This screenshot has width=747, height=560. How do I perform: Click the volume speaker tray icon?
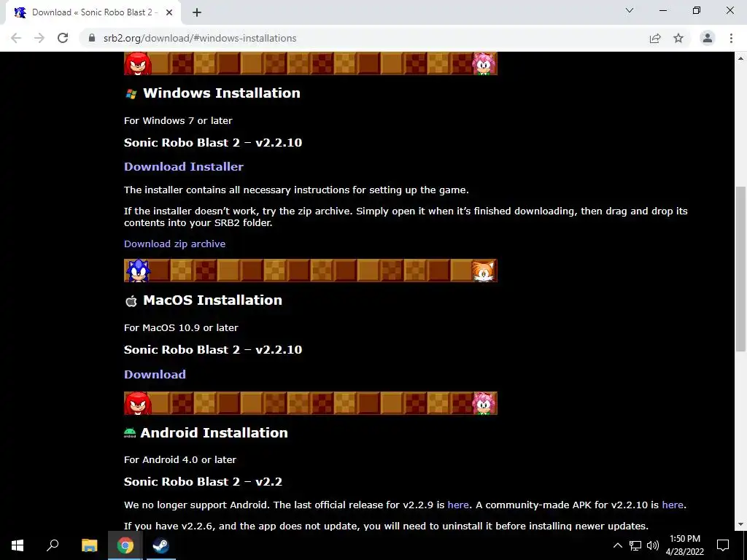pyautogui.click(x=653, y=545)
